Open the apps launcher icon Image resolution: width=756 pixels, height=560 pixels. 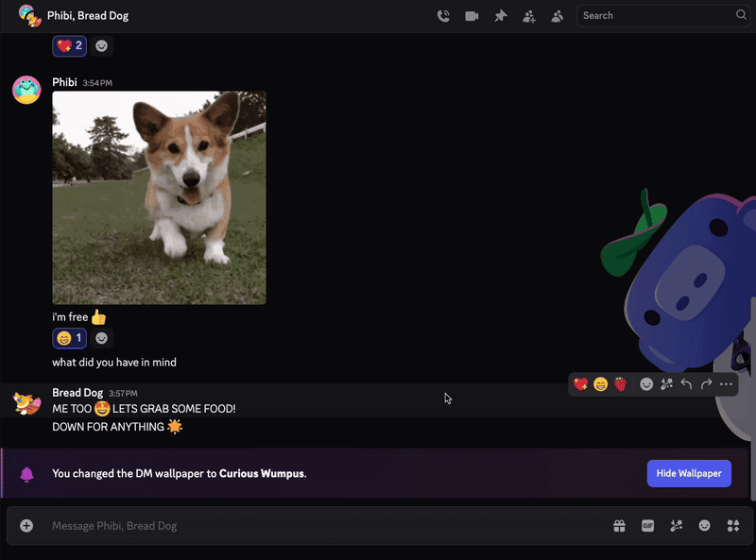(733, 526)
